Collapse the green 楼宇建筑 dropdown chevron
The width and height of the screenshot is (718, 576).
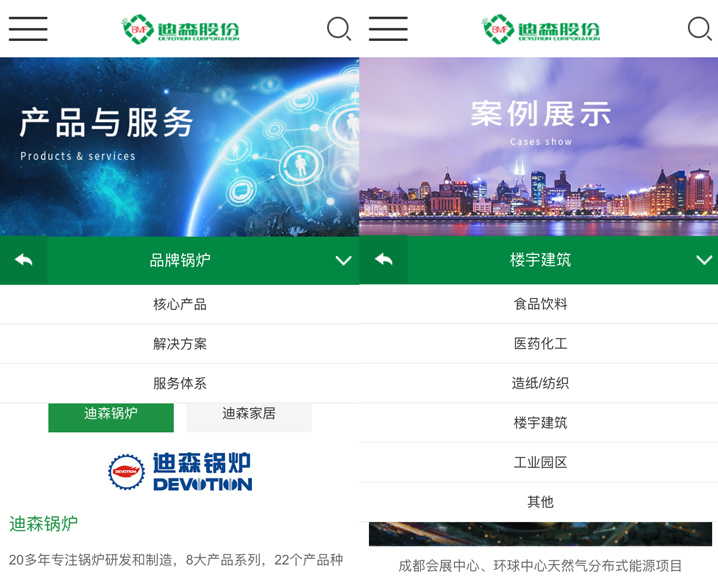[704, 261]
